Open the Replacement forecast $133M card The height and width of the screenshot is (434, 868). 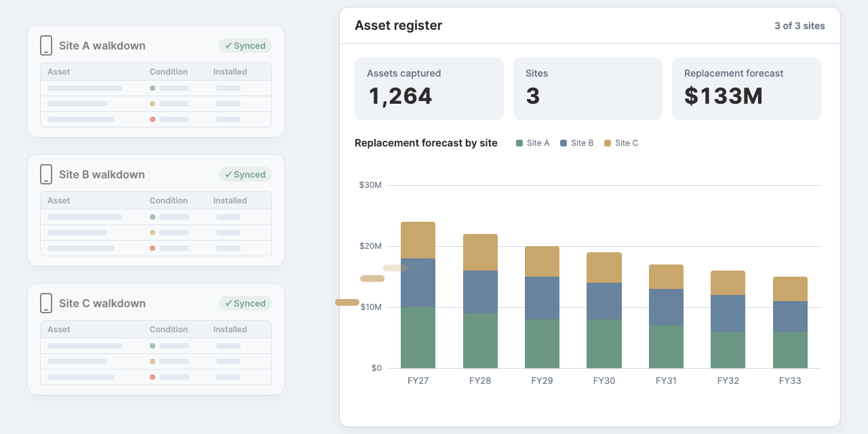point(747,89)
